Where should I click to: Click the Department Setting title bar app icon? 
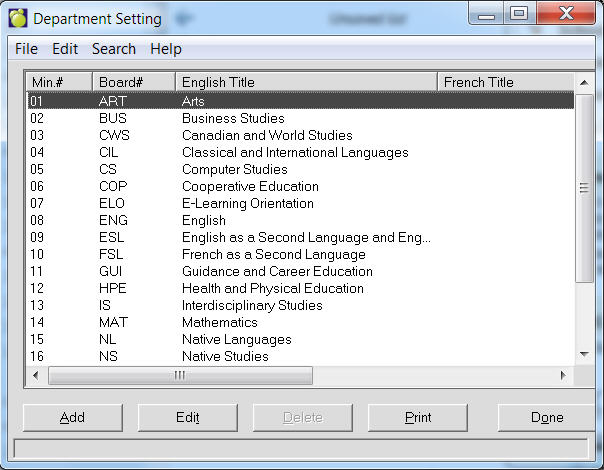tap(18, 19)
